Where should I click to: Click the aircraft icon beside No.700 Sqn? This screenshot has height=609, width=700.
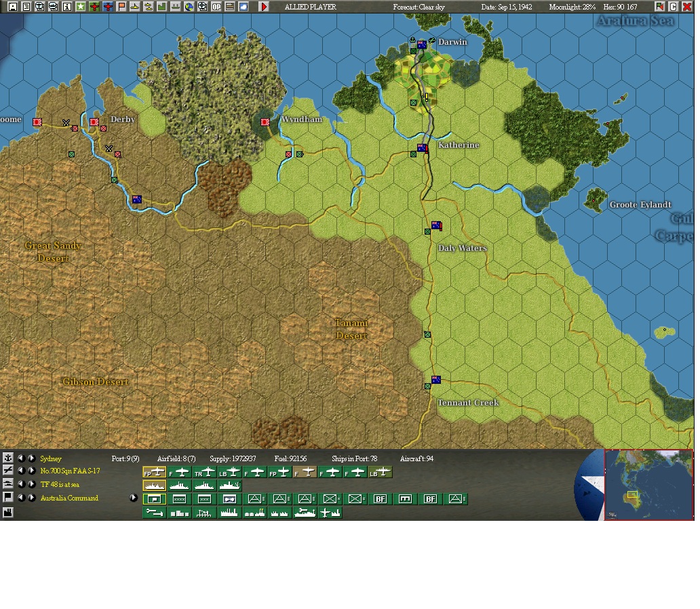tap(8, 471)
